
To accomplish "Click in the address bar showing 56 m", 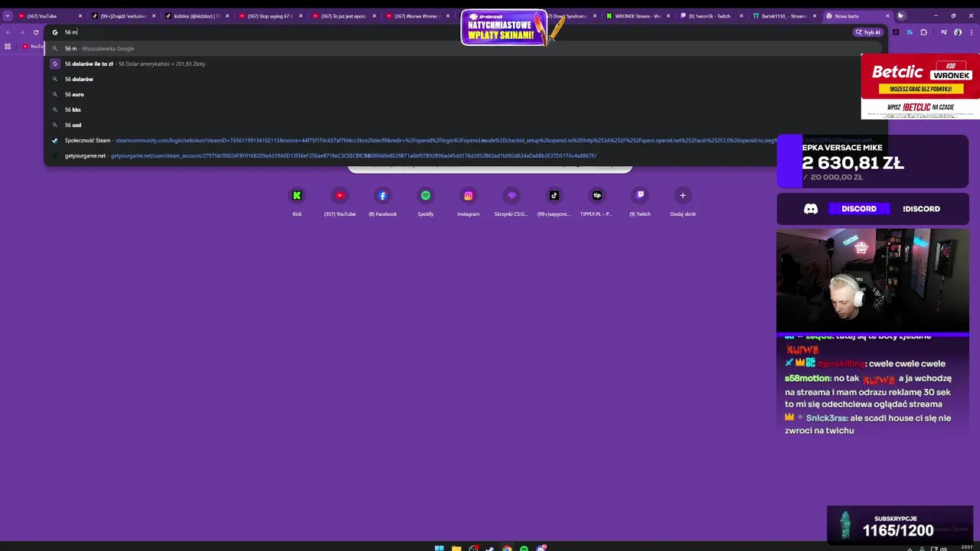I will pos(452,32).
